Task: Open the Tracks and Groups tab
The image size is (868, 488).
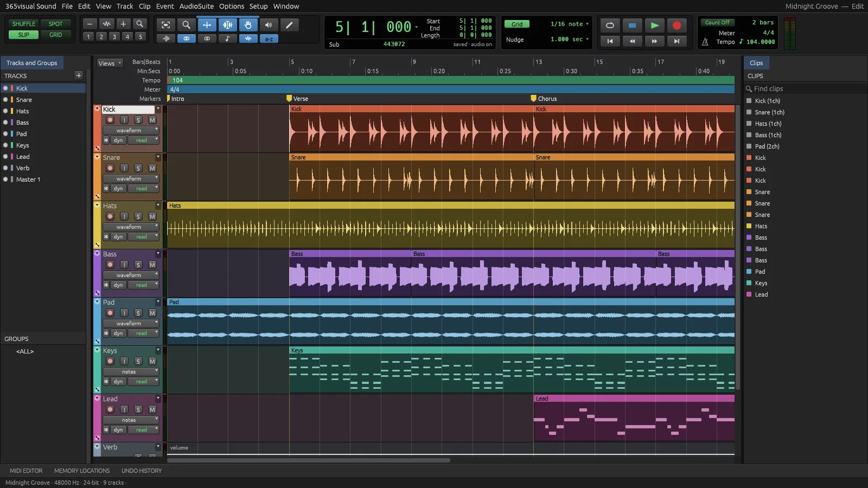Action: 32,63
